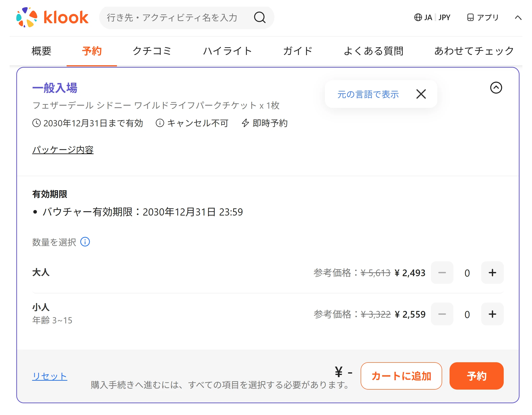This screenshot has height=415, width=532.
Task: Click strikethrough price ¥ 5,613
Action: pos(375,273)
